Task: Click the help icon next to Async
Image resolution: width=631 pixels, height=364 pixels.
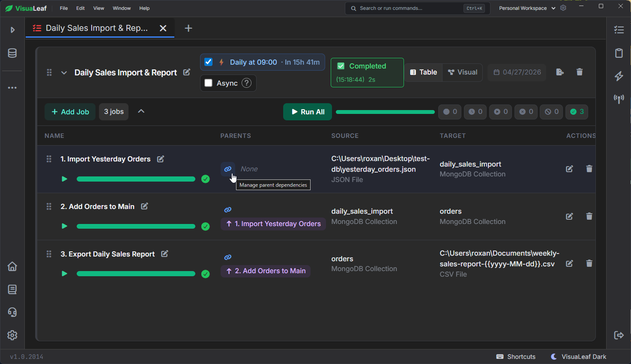Action: [x=246, y=83]
